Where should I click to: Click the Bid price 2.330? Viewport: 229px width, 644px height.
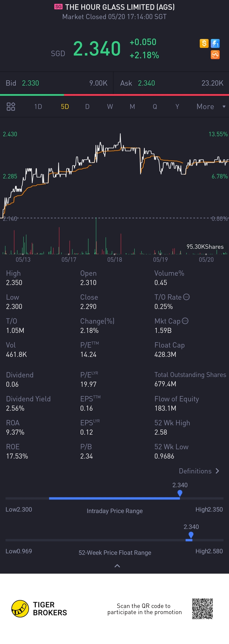coord(31,83)
